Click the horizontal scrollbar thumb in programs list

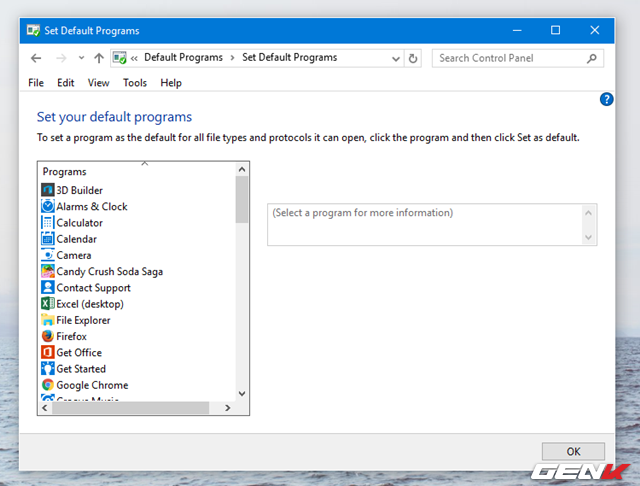pyautogui.click(x=131, y=408)
